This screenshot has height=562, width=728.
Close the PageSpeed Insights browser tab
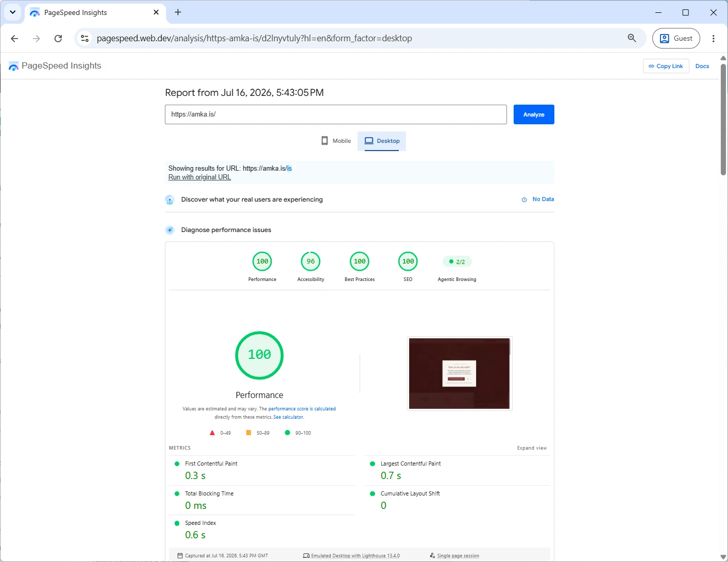click(156, 12)
